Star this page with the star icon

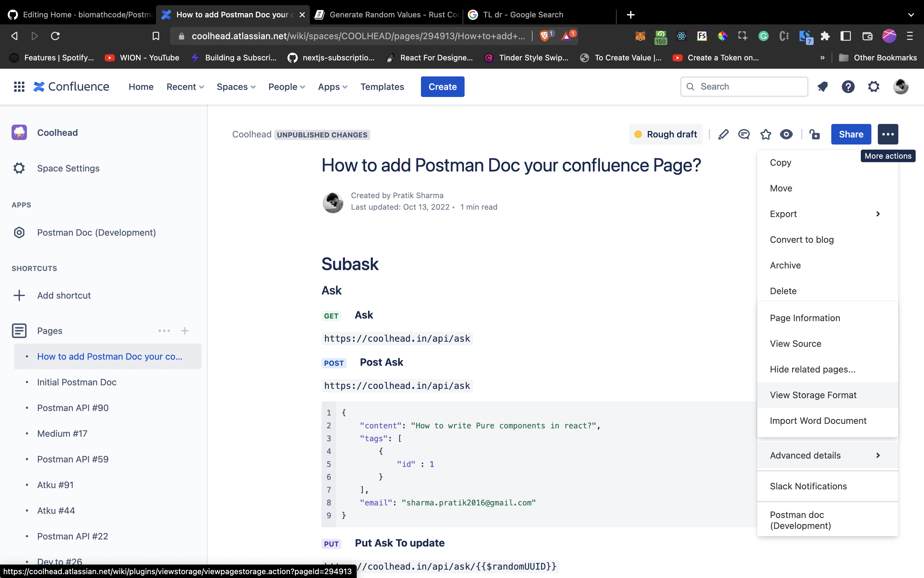tap(766, 134)
